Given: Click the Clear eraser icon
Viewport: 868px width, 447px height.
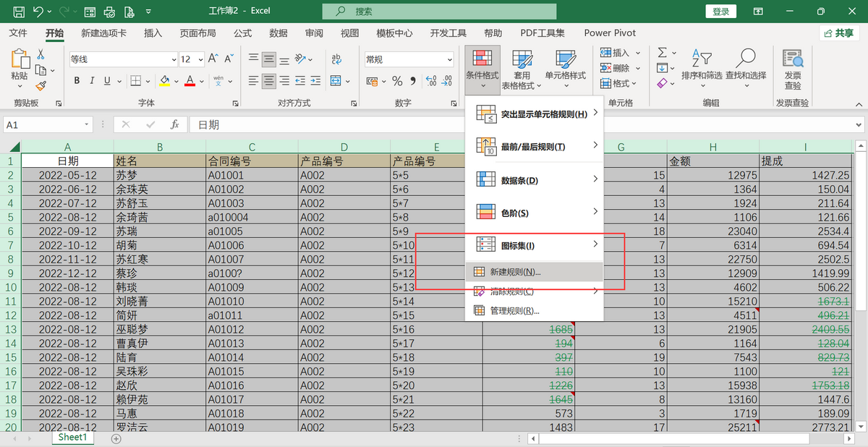Looking at the screenshot, I should click(x=662, y=84).
